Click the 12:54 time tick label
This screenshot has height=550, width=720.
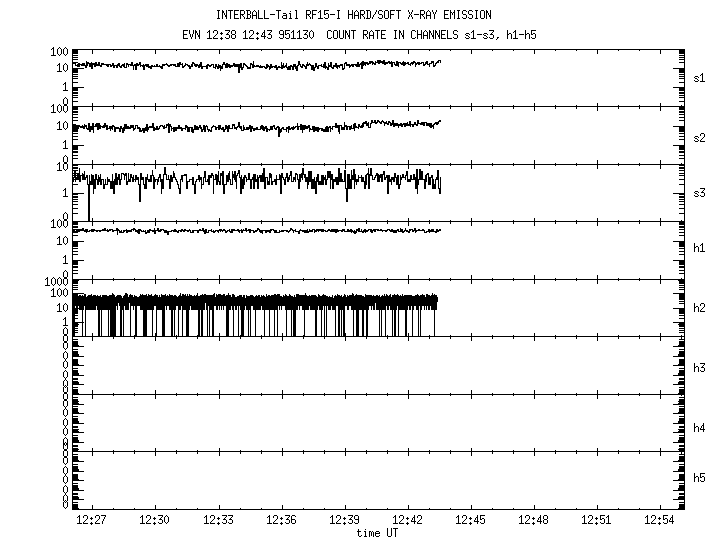[659, 521]
